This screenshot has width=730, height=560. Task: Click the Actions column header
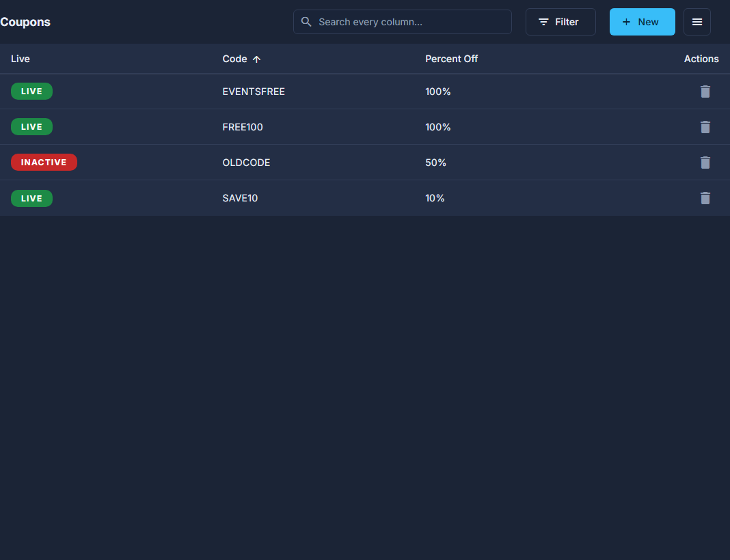701,59
